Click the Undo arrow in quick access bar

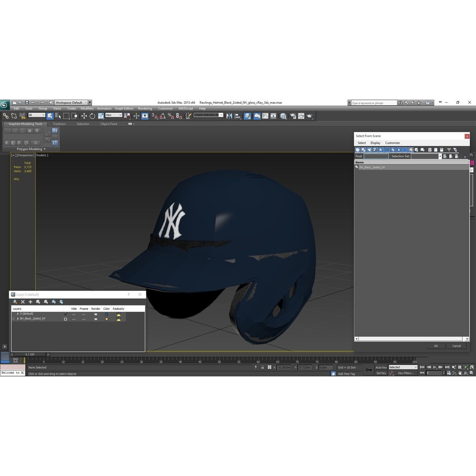coord(33,103)
